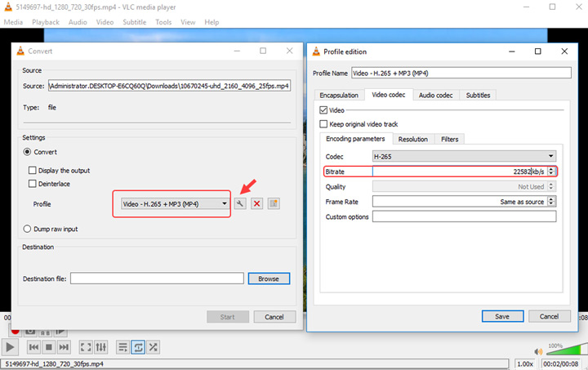588x370 pixels.
Task: Select the Dump raw input radio button
Action: coord(27,229)
